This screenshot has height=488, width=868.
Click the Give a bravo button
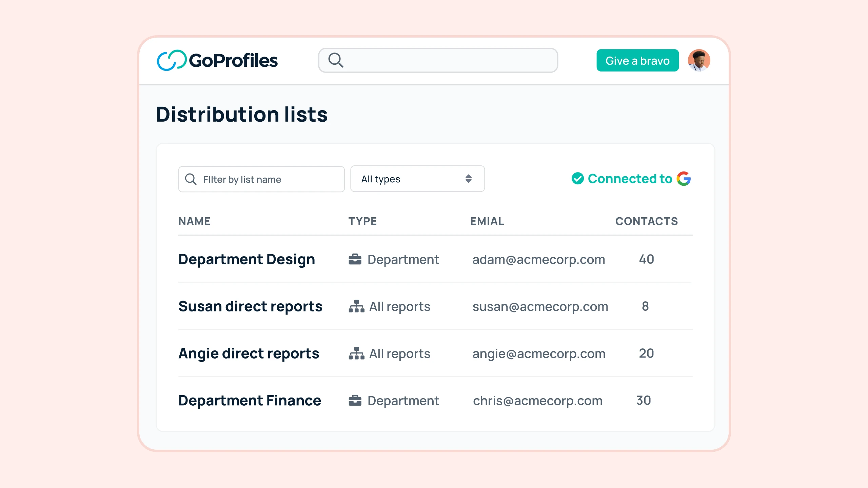(637, 60)
